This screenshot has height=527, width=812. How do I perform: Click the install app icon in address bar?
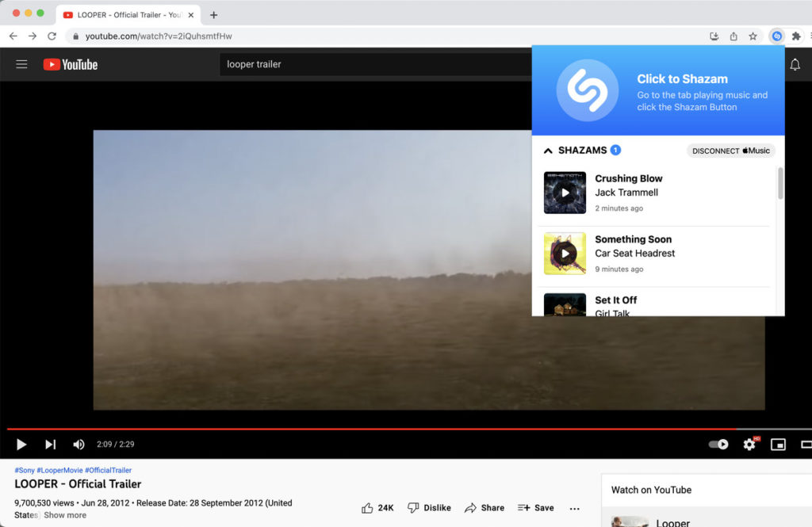coord(714,36)
